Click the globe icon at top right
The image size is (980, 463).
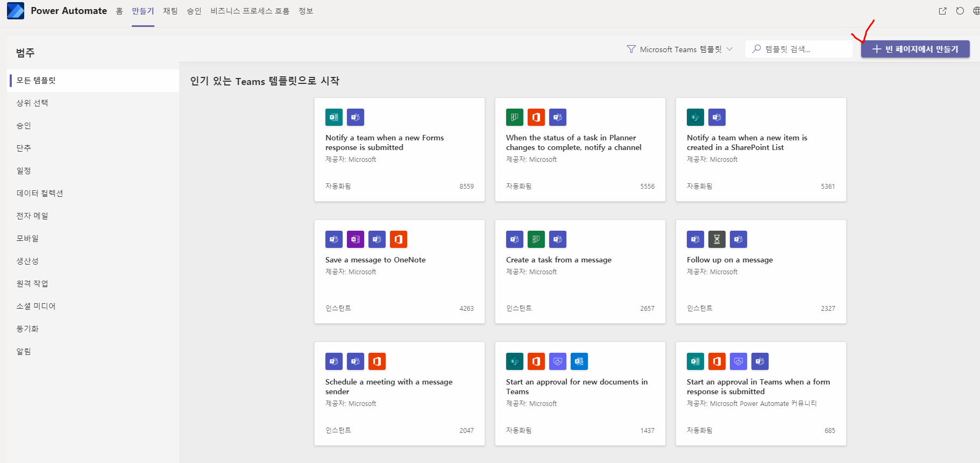point(976,11)
